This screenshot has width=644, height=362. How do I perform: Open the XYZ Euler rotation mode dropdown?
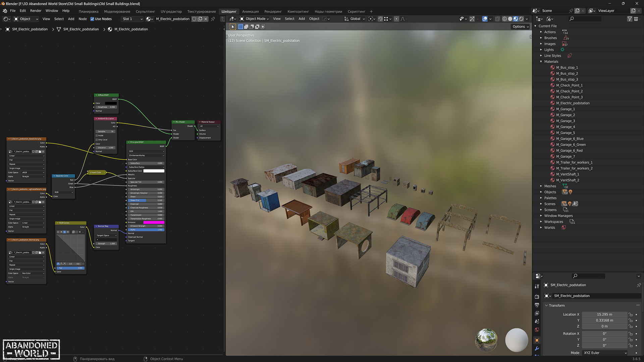click(605, 353)
